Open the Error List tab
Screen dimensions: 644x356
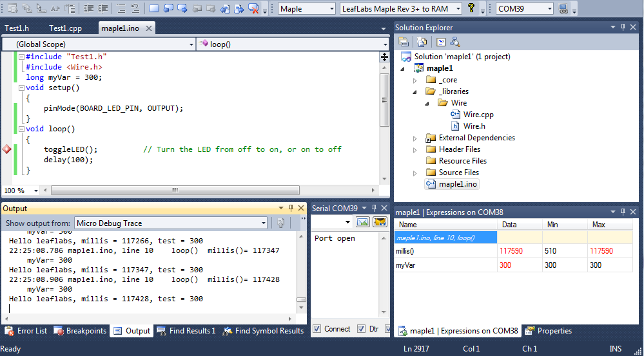point(26,331)
